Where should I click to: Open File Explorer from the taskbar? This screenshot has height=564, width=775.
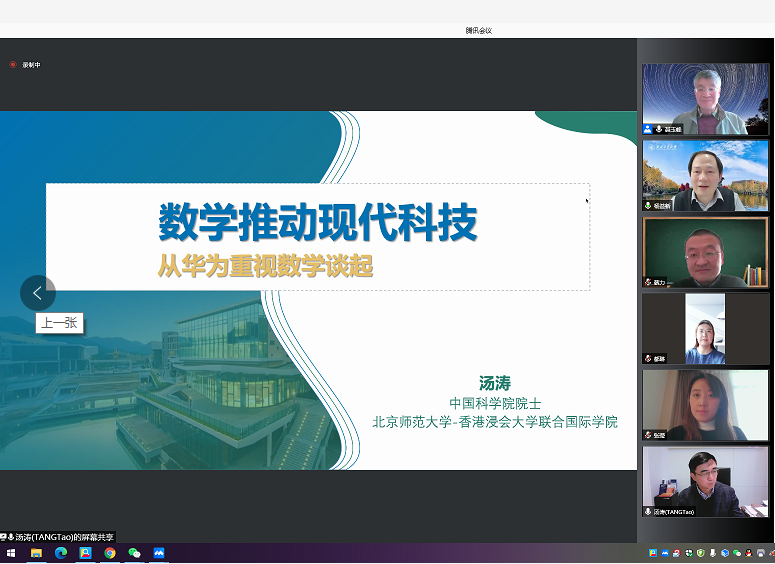(x=37, y=553)
